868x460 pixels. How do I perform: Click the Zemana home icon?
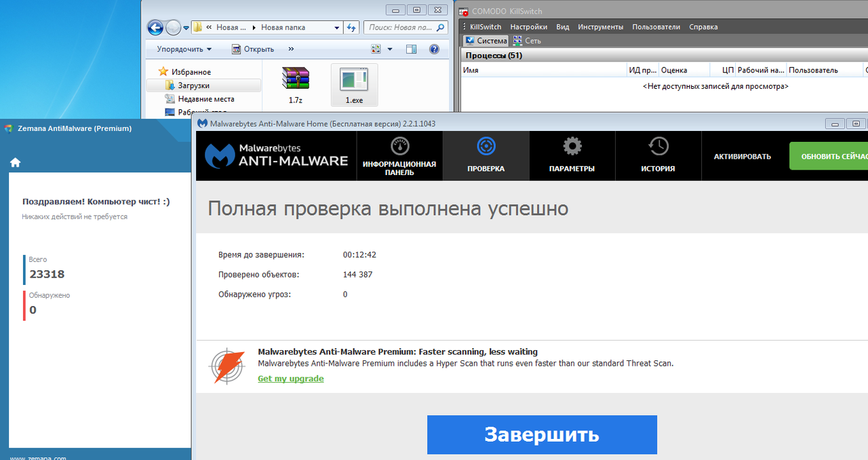[15, 162]
